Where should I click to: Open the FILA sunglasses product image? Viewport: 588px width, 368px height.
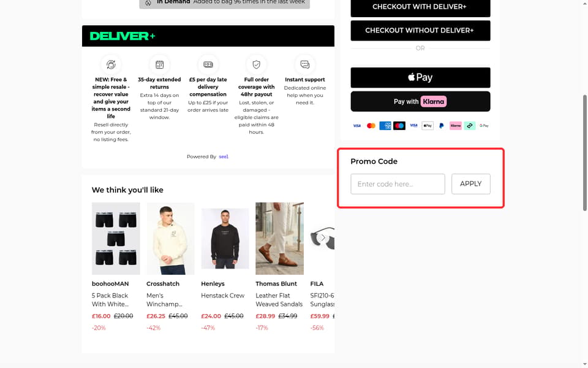click(x=322, y=239)
